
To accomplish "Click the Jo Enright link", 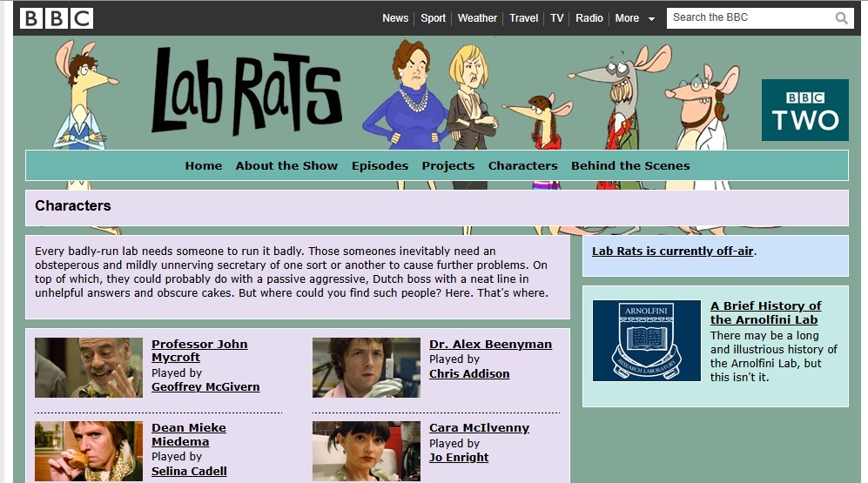I will [459, 457].
